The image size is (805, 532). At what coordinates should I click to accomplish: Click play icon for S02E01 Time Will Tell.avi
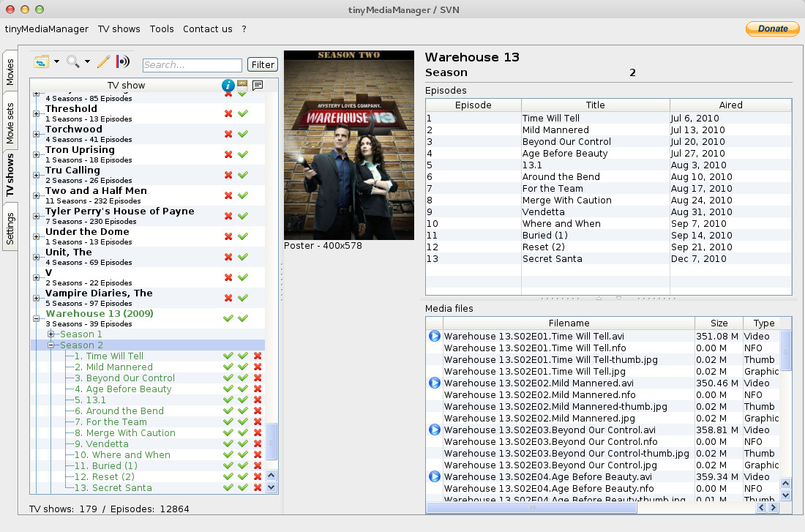pos(434,337)
